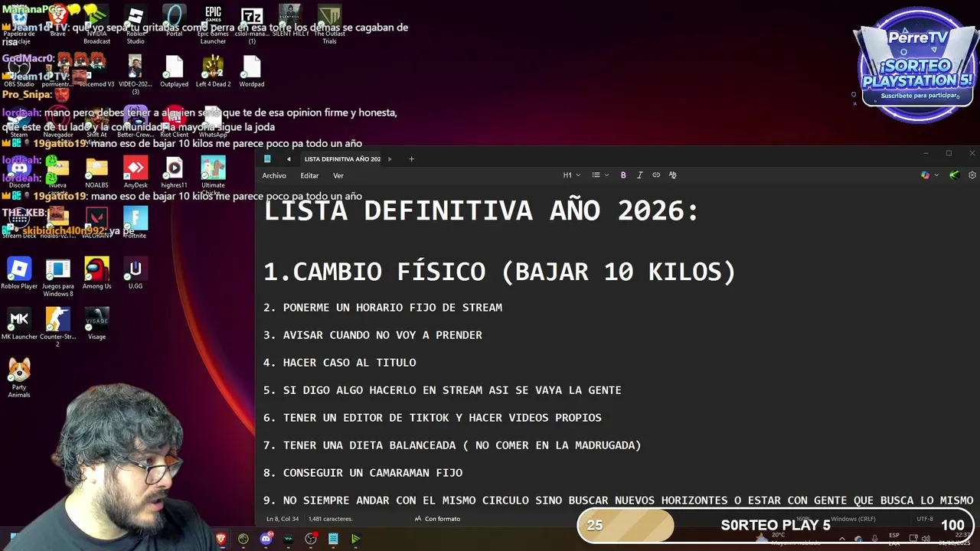Image resolution: width=980 pixels, height=551 pixels.
Task: Open the U.GG desktop icon
Action: coord(136,274)
